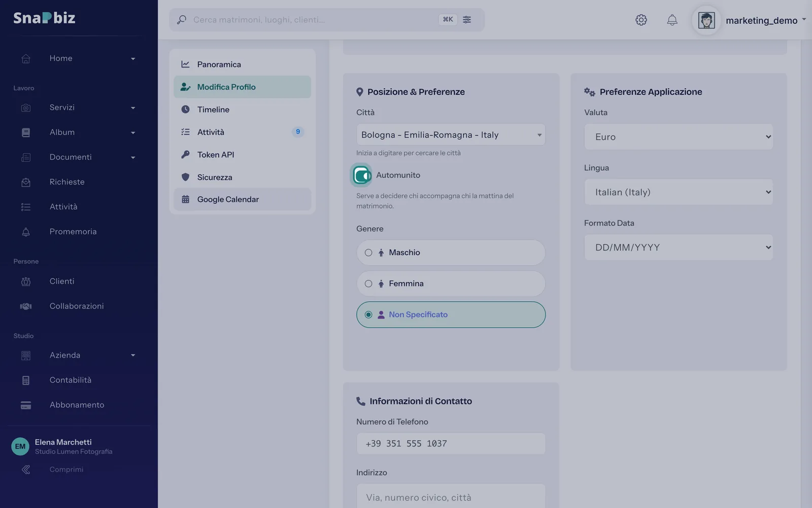Expand the Home sidebar menu arrow
812x508 pixels.
[x=133, y=59]
